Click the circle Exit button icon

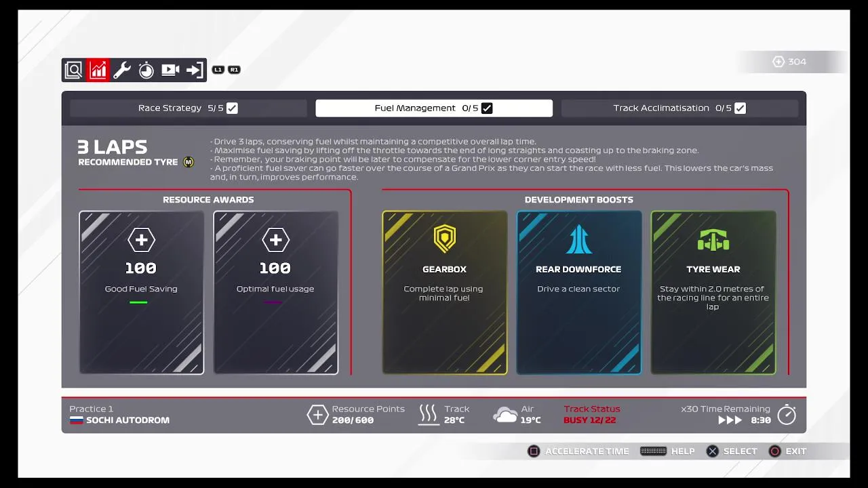point(774,451)
